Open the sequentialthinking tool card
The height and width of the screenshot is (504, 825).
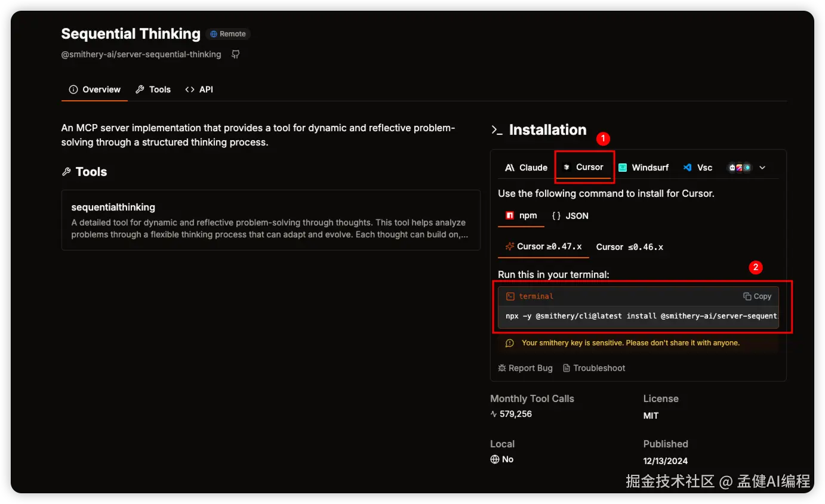[271, 220]
